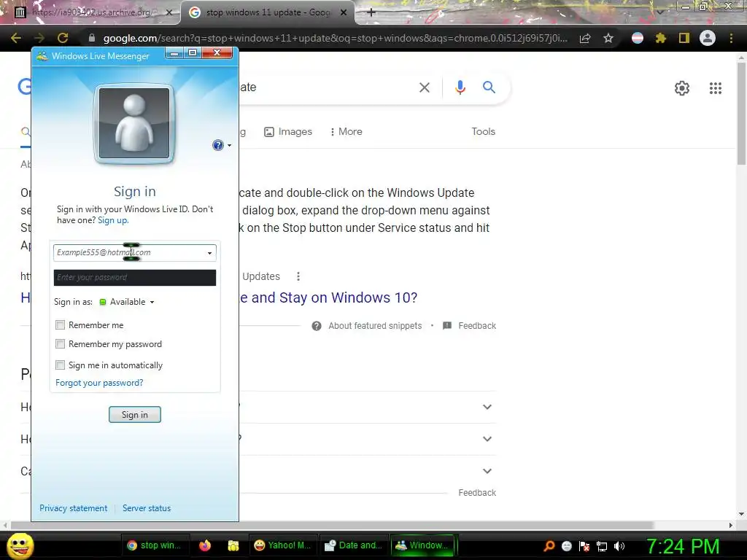The width and height of the screenshot is (747, 560).
Task: Open Google search Tools
Action: point(483,131)
